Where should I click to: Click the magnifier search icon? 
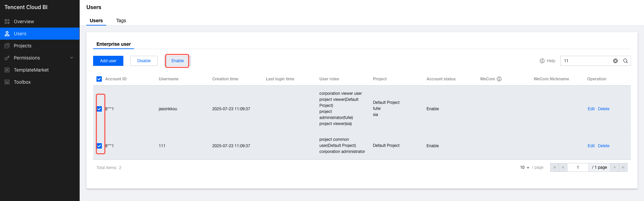pyautogui.click(x=626, y=61)
